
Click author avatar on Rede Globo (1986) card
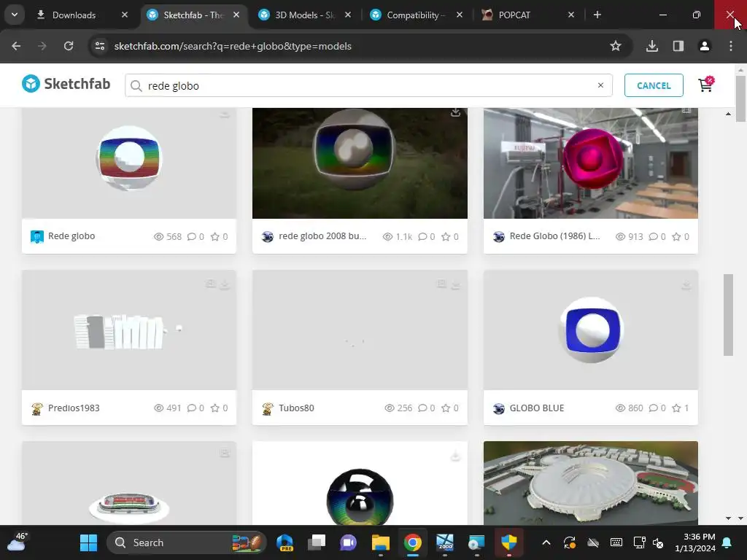click(x=499, y=237)
